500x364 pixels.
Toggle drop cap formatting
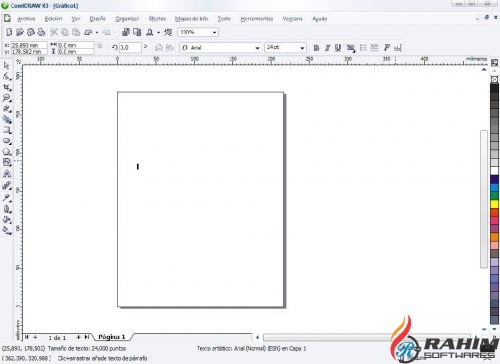374,48
